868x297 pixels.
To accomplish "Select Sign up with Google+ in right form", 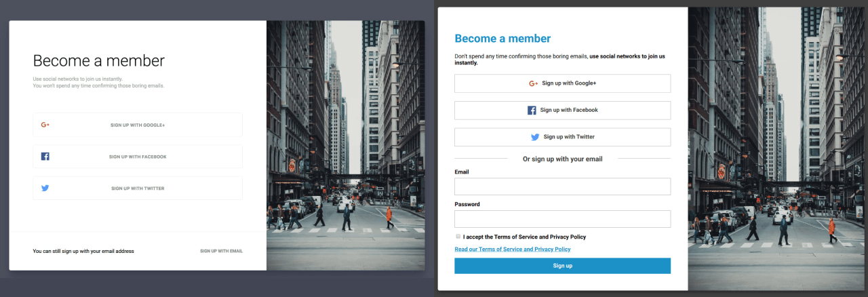I will (562, 83).
